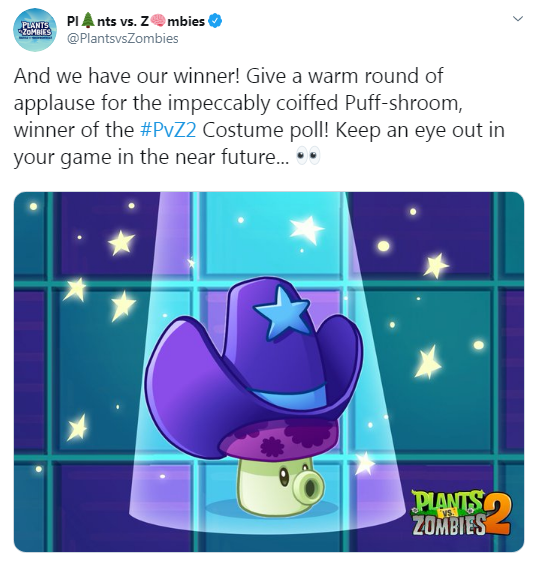This screenshot has width=538, height=571.
Task: Click the Puff-shroom's green snout
Action: tap(310, 485)
